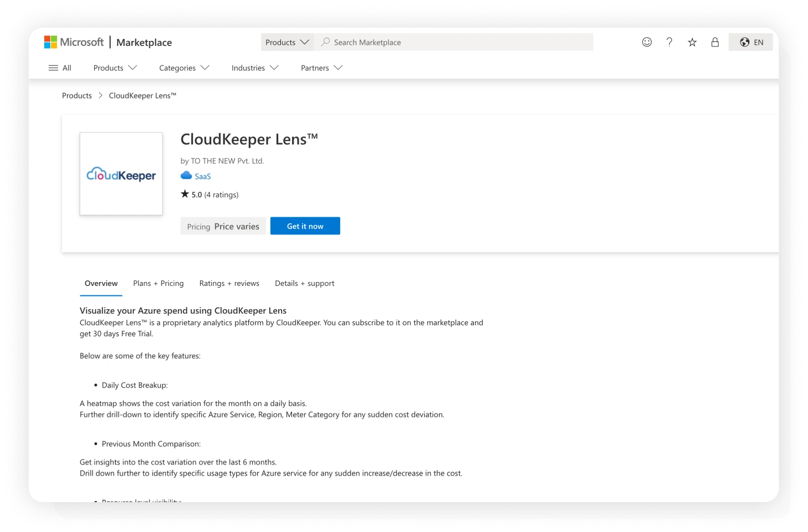Screen dimensions: 808x532
Task: Switch to the Plans + Pricing tab
Action: [x=158, y=284]
